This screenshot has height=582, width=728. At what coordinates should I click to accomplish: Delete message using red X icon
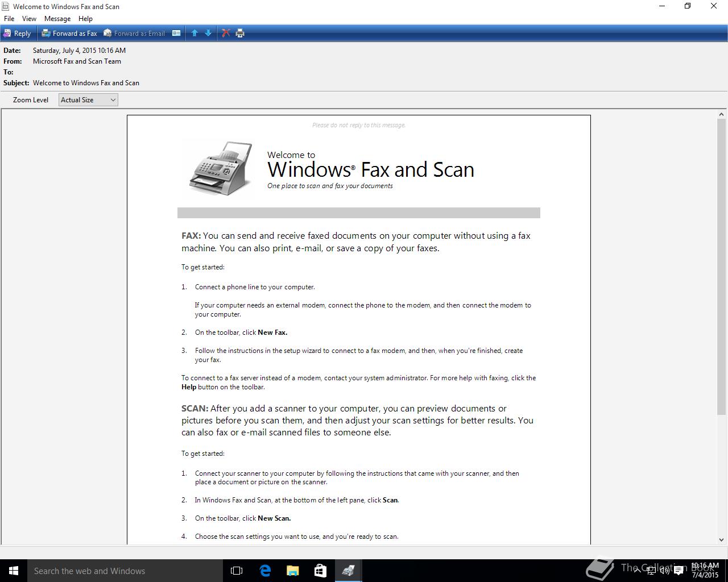tap(226, 34)
